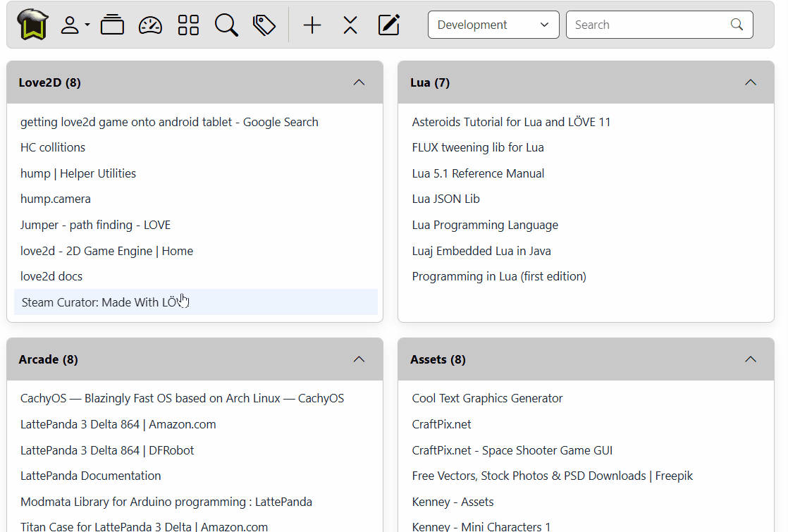Open the plain CraftPix.net bookmark
Viewport: 788px width, 532px height.
[x=441, y=424]
